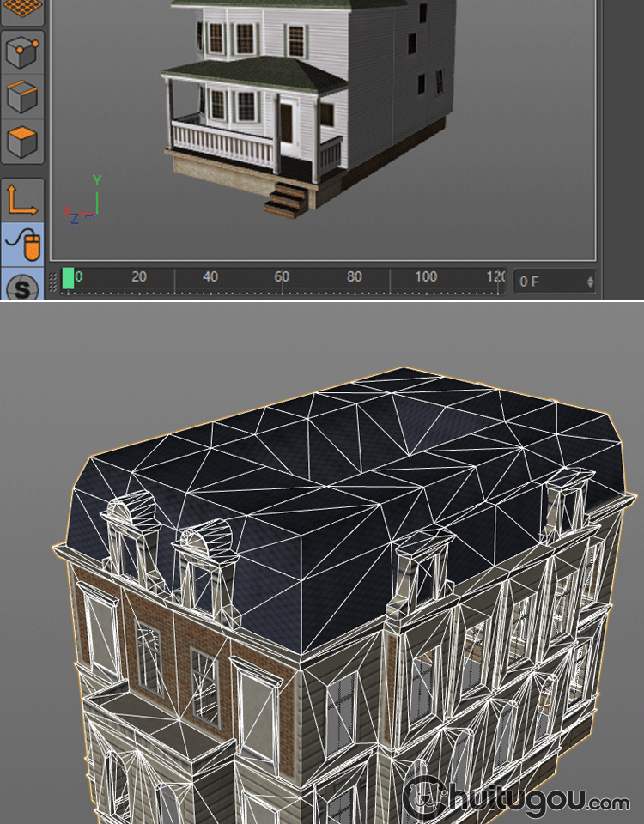The width and height of the screenshot is (644, 824).
Task: Jump to frame 20 on timeline
Action: (x=139, y=277)
